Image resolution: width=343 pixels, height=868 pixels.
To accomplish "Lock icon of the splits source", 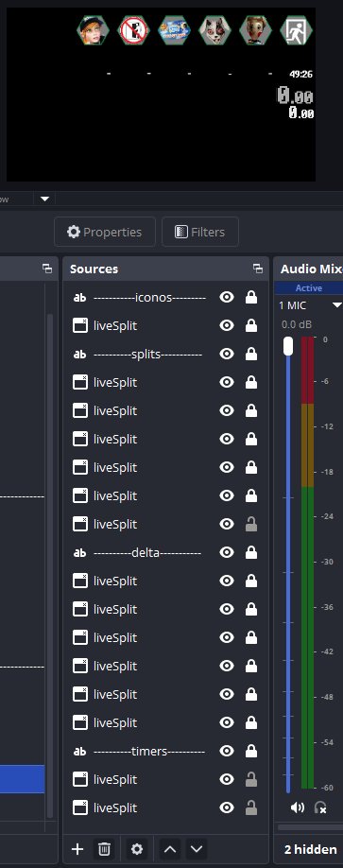I will coord(251,355).
